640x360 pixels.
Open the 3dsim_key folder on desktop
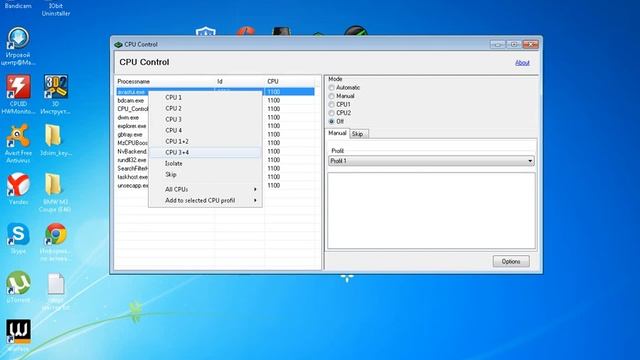click(56, 140)
